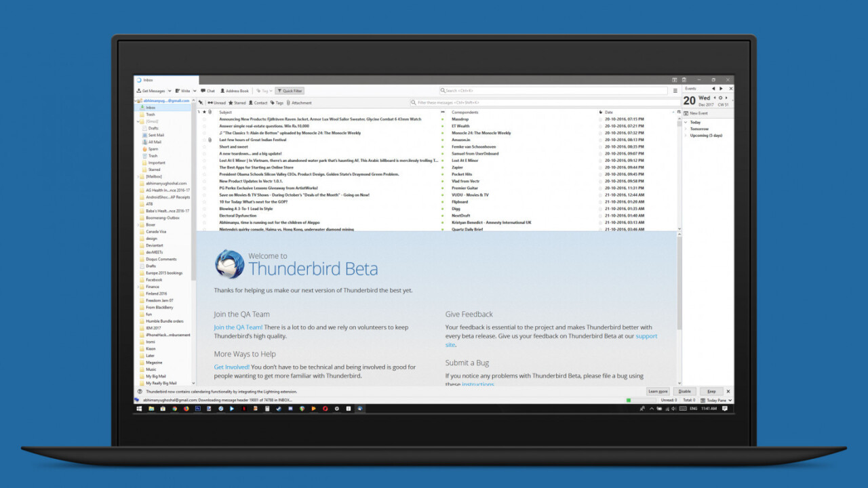Toggle the Attachment quick filter
The image size is (868, 488).
[299, 103]
